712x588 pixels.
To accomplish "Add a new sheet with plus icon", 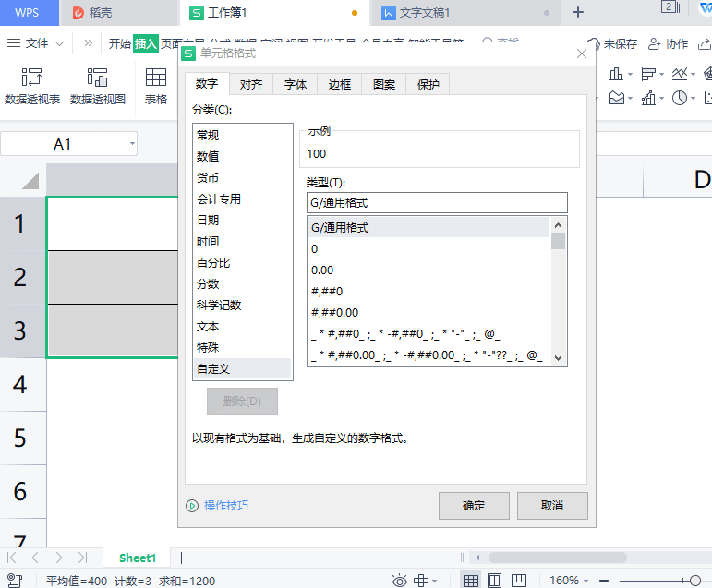I will [182, 558].
